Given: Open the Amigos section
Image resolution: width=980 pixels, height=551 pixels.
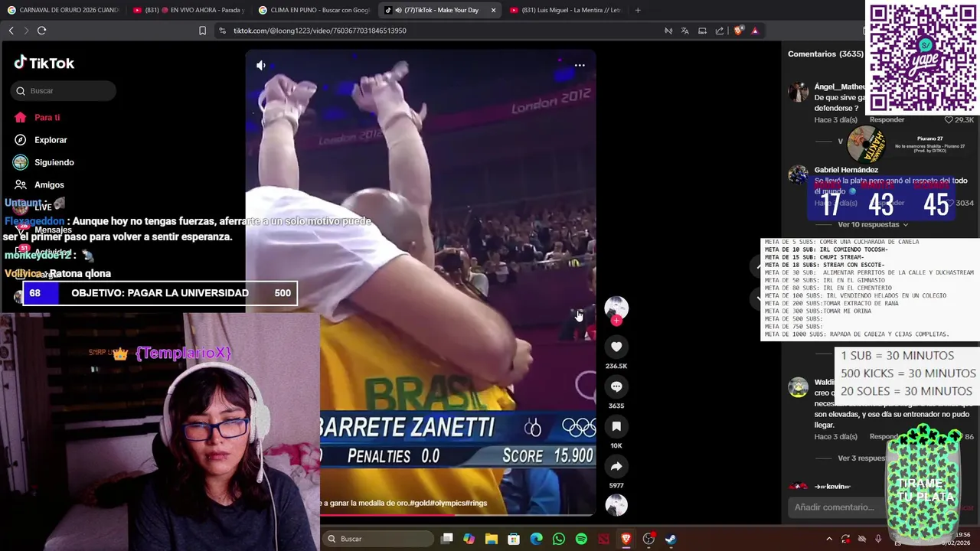Looking at the screenshot, I should click(x=49, y=184).
